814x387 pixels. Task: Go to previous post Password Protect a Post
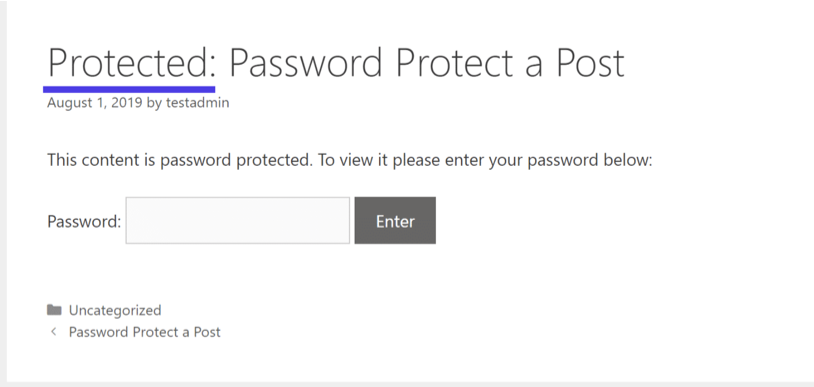(x=144, y=331)
